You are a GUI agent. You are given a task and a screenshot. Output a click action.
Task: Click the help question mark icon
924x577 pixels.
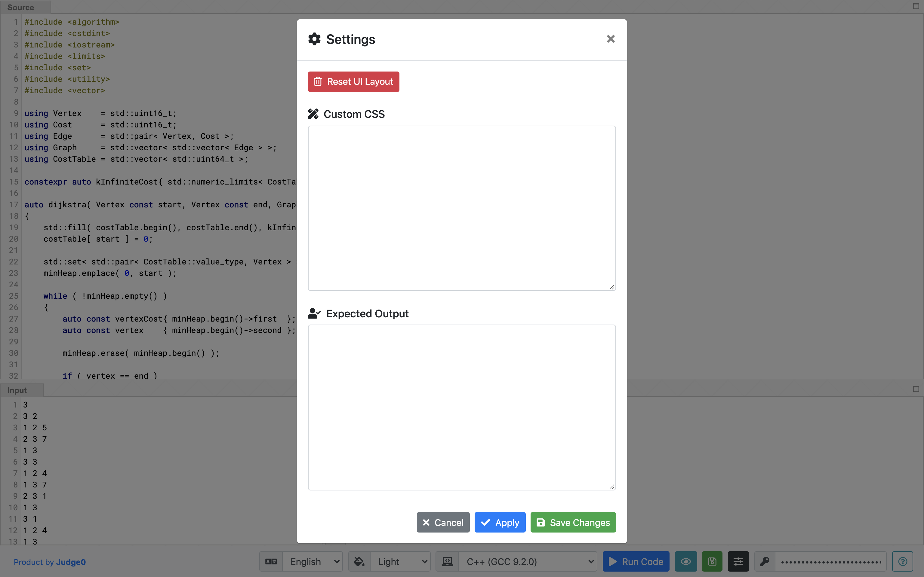point(903,561)
